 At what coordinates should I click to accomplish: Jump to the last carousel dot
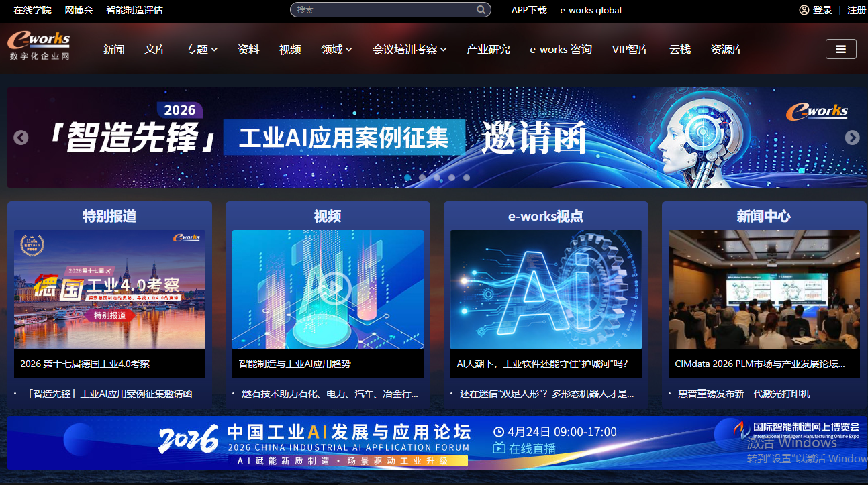[x=467, y=178]
